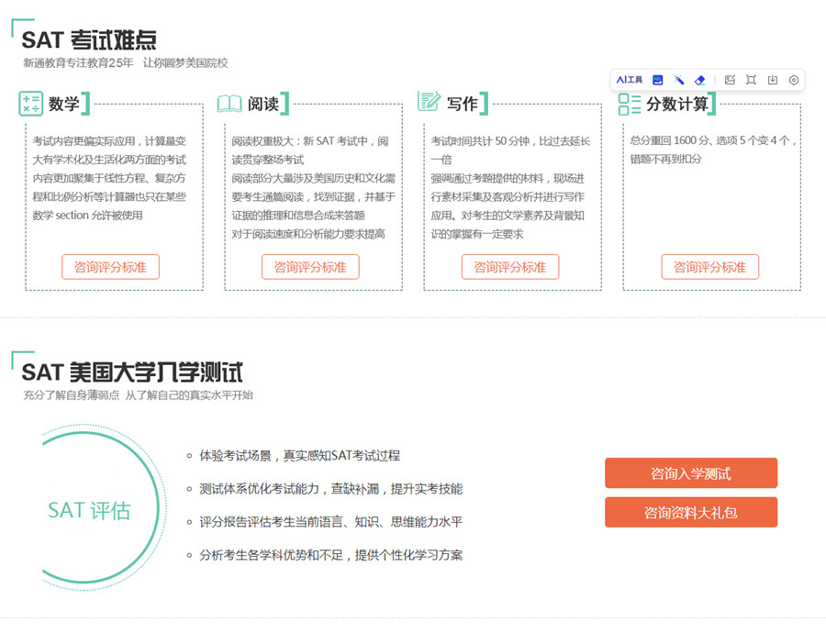
Task: Click the crop frame icon
Action: [x=751, y=80]
